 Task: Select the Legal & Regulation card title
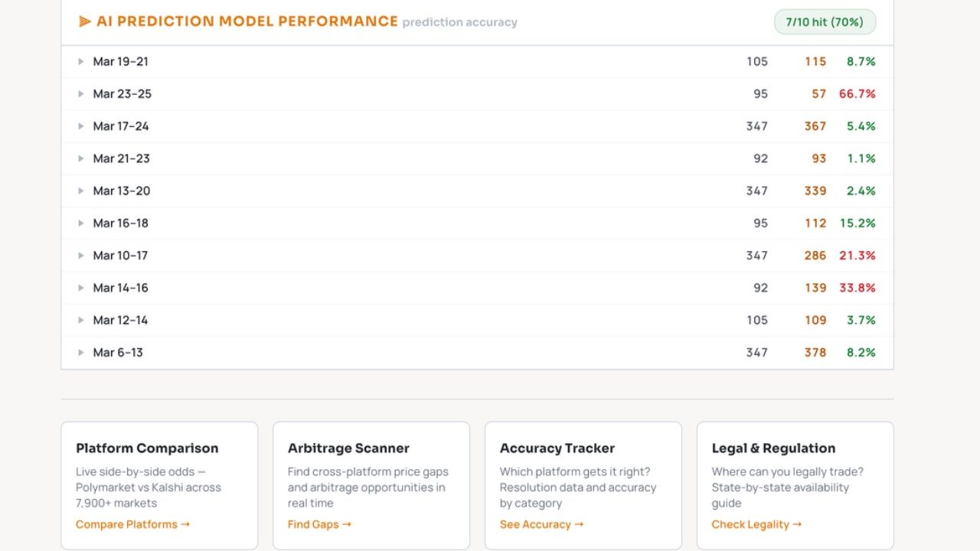coord(773,448)
